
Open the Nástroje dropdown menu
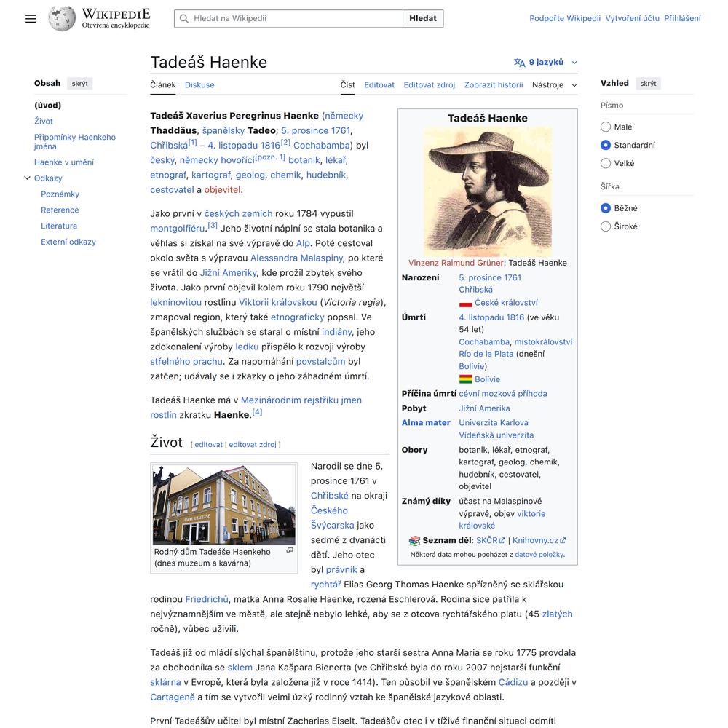coord(554,85)
